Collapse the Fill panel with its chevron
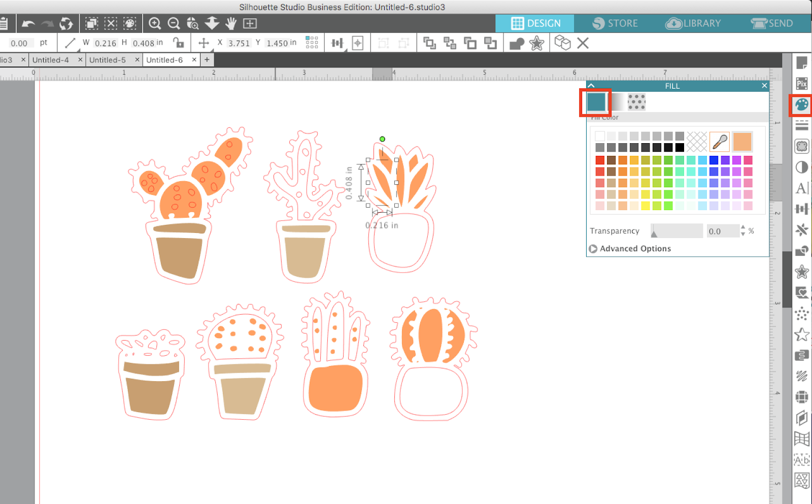 click(591, 85)
